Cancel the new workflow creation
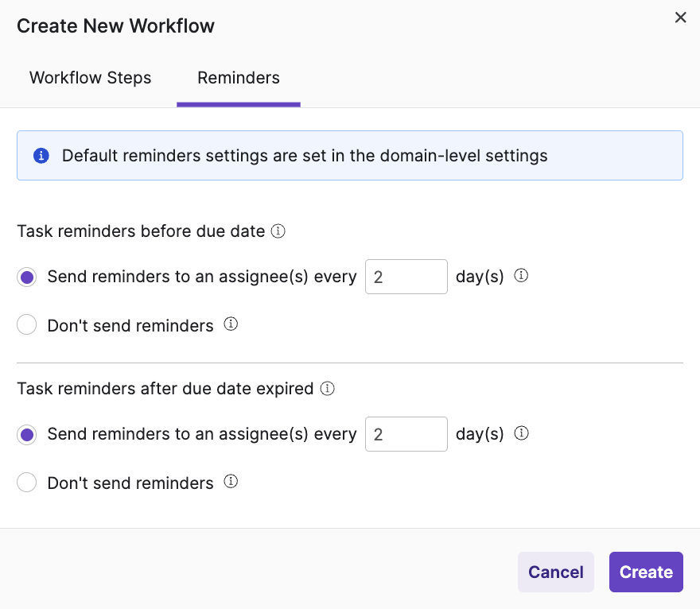This screenshot has height=609, width=700. (555, 572)
